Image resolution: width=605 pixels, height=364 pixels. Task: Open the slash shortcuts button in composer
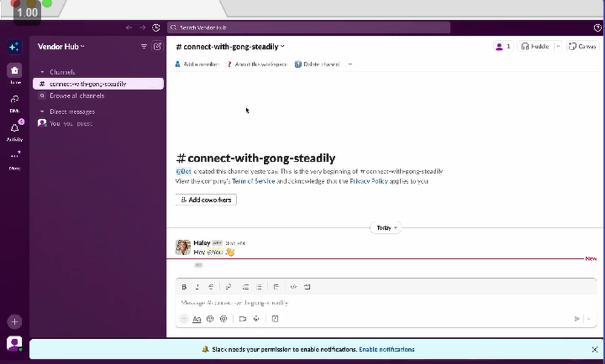[x=275, y=319]
